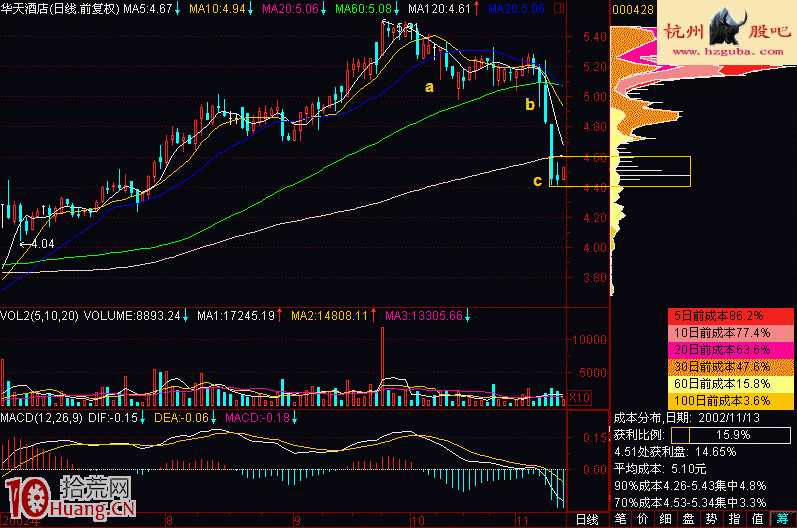Select the gold 100日前成本3.6% legend swatch

click(x=731, y=401)
